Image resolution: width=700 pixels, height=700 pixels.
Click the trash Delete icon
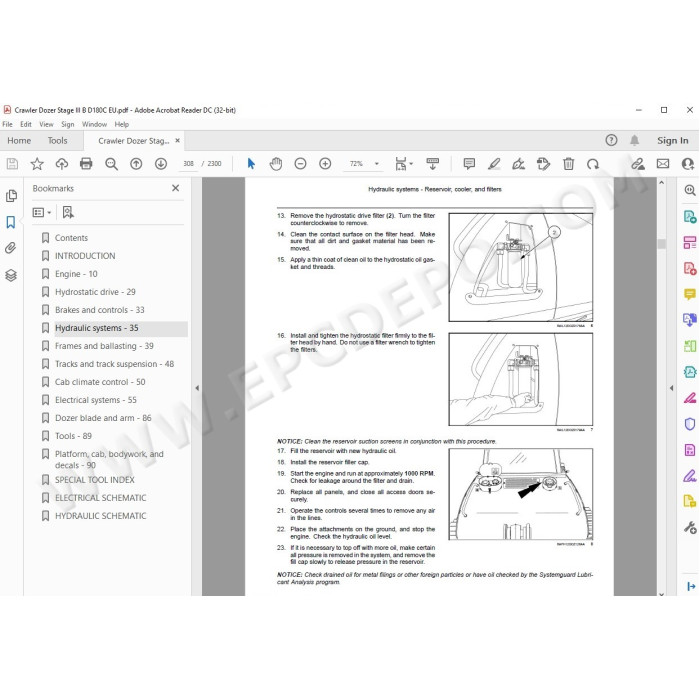click(x=568, y=164)
